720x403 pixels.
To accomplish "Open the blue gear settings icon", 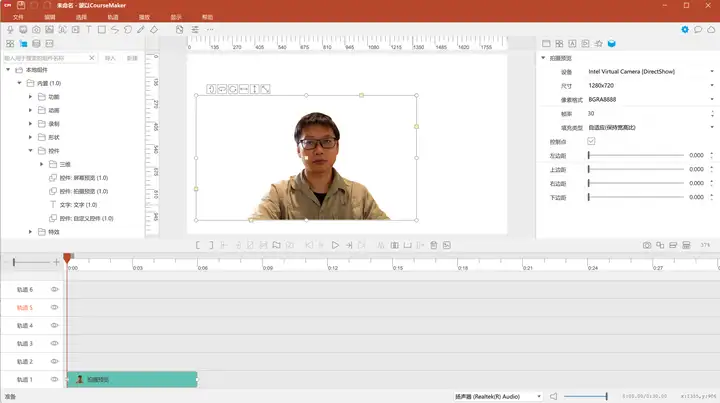I will (x=685, y=29).
